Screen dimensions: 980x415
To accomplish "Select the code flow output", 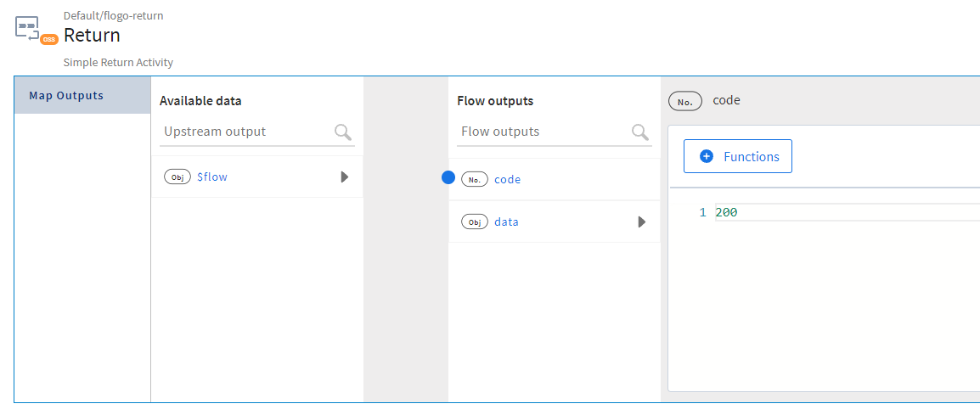I will [x=507, y=180].
